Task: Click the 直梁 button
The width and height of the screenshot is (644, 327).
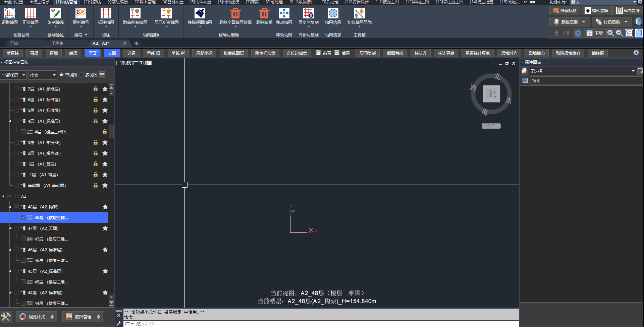Action: point(34,53)
